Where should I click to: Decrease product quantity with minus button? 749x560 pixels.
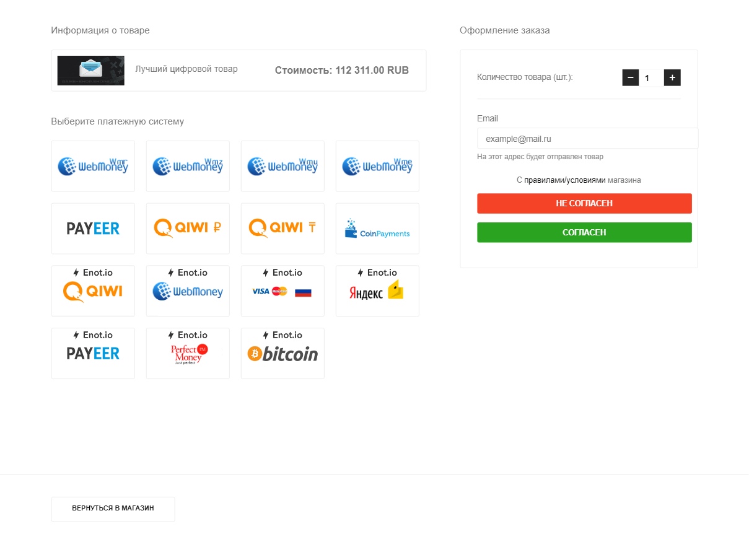631,77
